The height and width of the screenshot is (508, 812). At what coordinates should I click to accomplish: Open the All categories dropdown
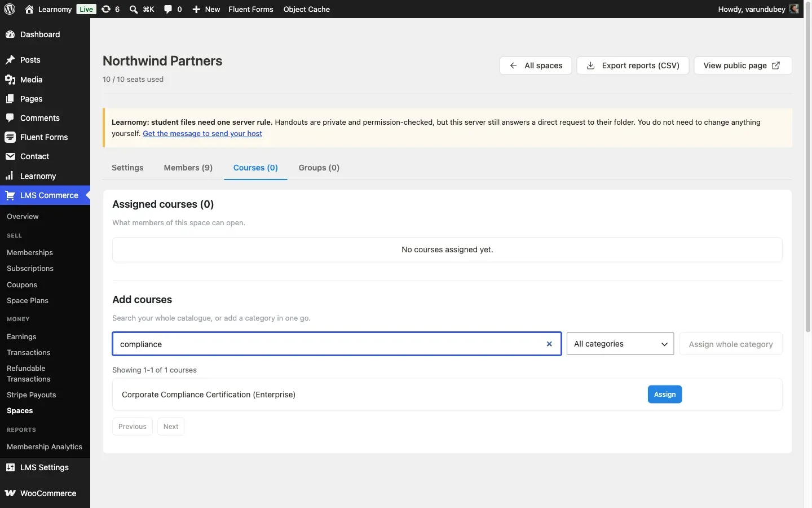pyautogui.click(x=620, y=344)
